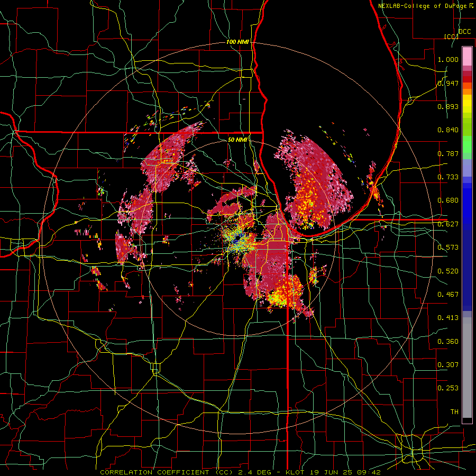The image size is (476, 476).
Task: Click the 0.627 scale value
Action: [x=448, y=224]
